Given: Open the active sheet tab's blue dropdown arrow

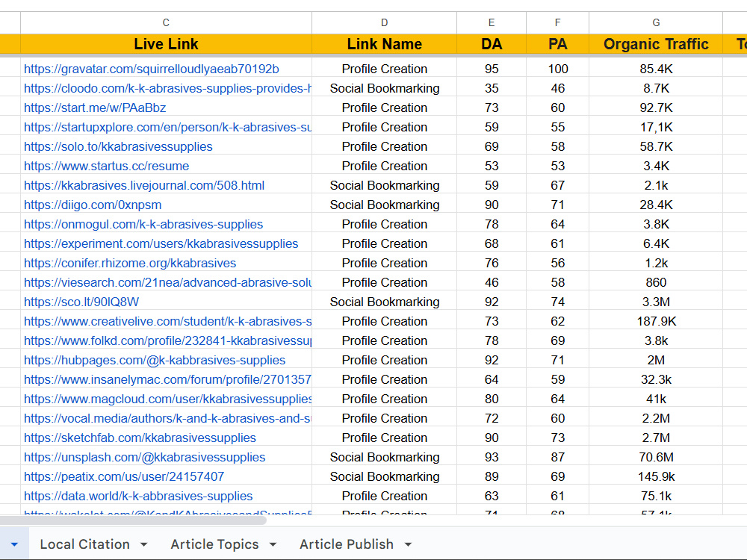Looking at the screenshot, I should click(x=14, y=544).
